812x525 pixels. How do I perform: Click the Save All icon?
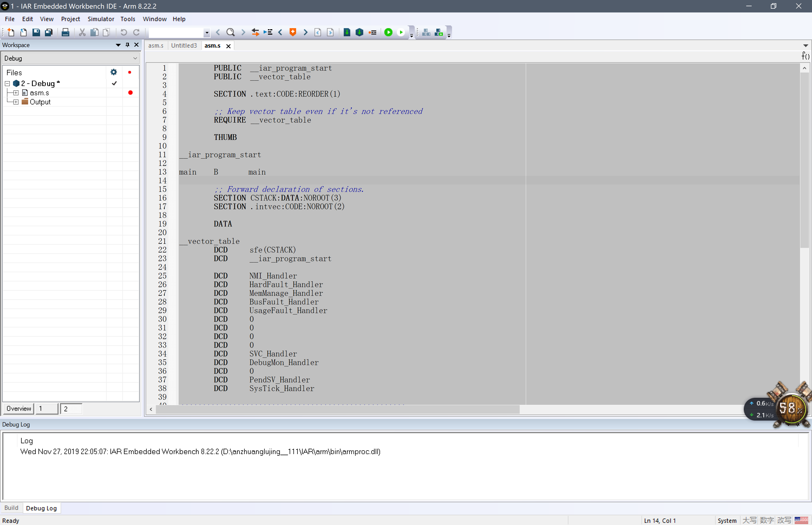[49, 32]
